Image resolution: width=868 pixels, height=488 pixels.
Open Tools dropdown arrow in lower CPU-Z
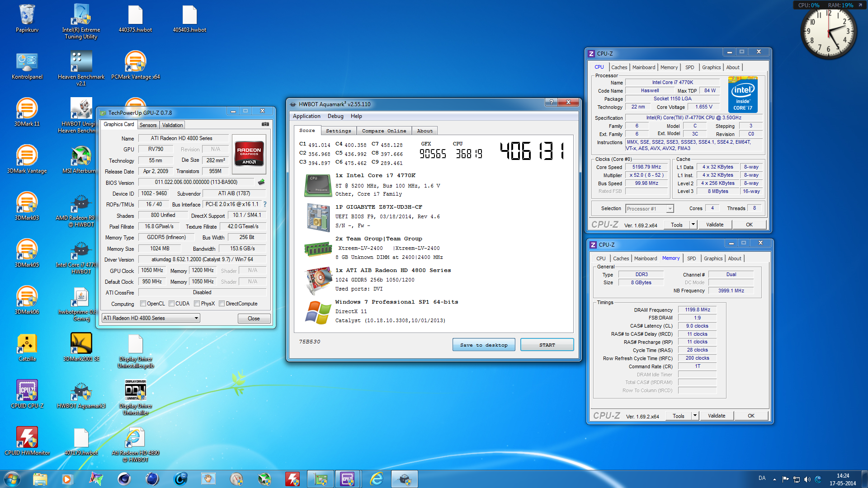(x=694, y=416)
